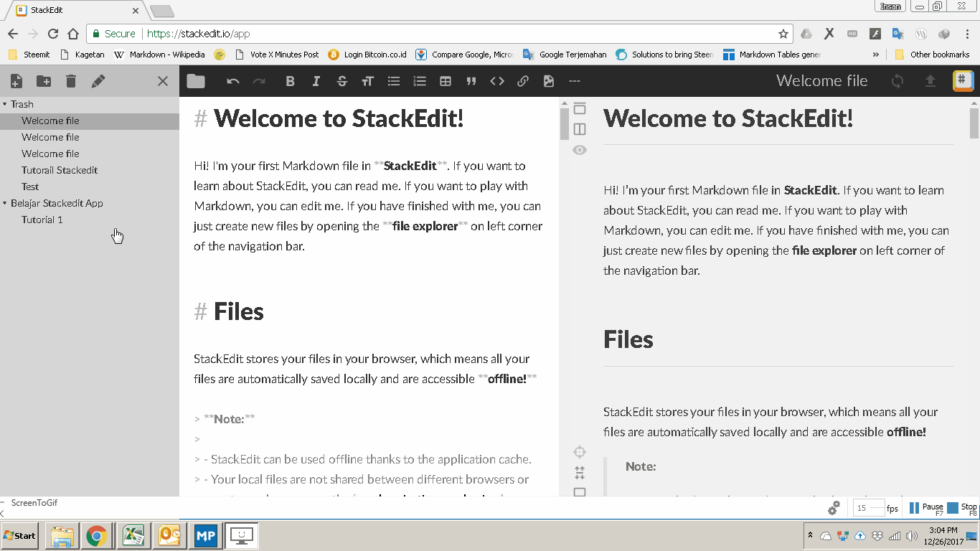Click the pencil rename icon
Viewport: 980px width, 551px height.
[x=98, y=81]
